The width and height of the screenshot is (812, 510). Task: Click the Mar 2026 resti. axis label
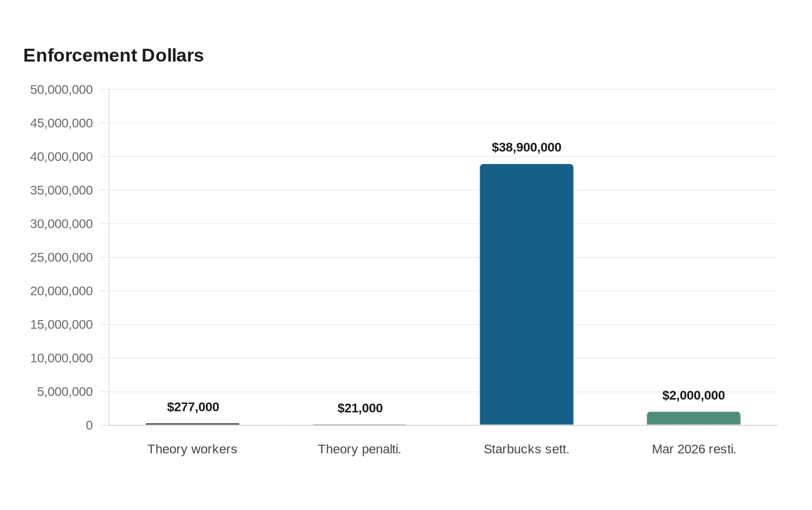pos(694,449)
